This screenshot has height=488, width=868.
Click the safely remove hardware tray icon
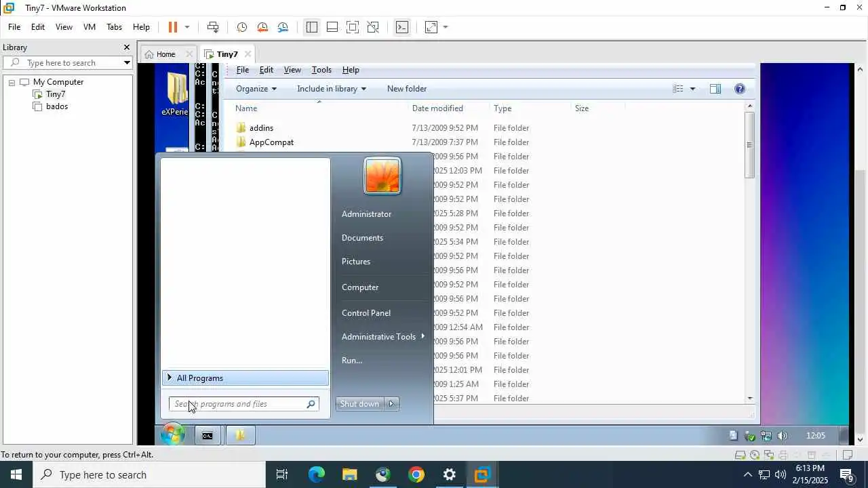click(750, 436)
